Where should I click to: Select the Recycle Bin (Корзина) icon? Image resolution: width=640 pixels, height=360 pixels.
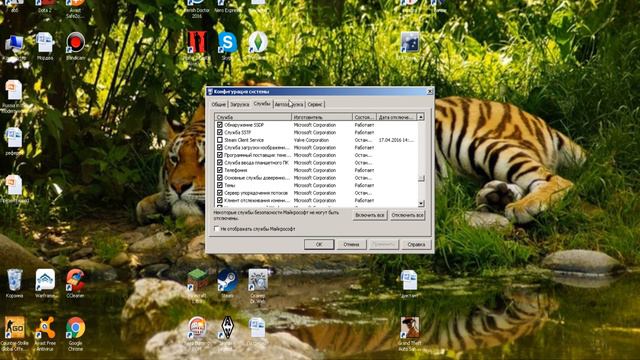15,283
